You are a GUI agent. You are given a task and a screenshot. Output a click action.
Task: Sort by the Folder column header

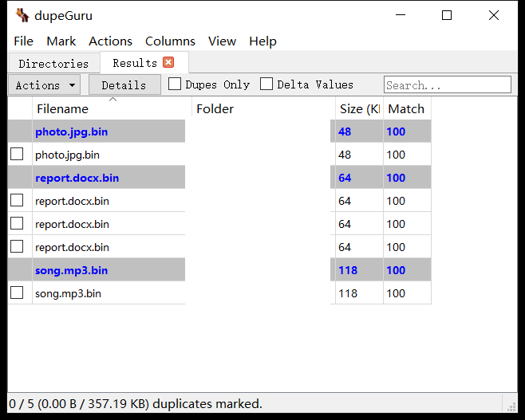pyautogui.click(x=263, y=109)
